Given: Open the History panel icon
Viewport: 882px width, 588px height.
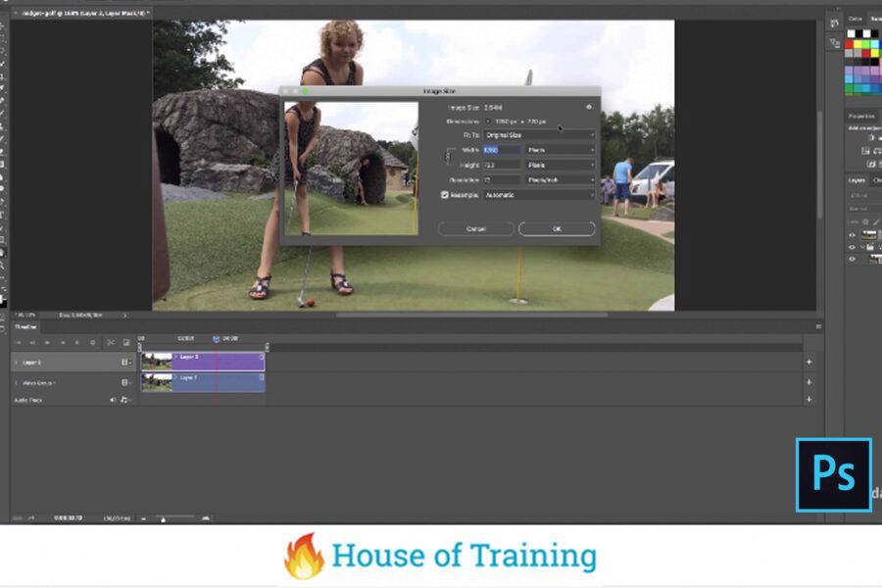Looking at the screenshot, I should tap(834, 23).
